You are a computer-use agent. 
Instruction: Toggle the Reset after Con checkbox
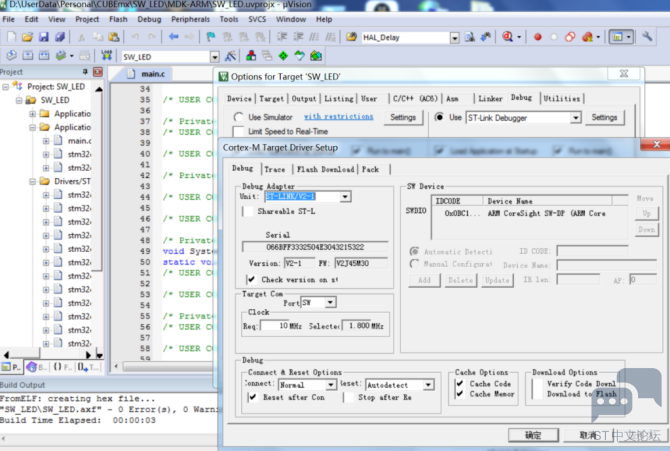coord(253,397)
